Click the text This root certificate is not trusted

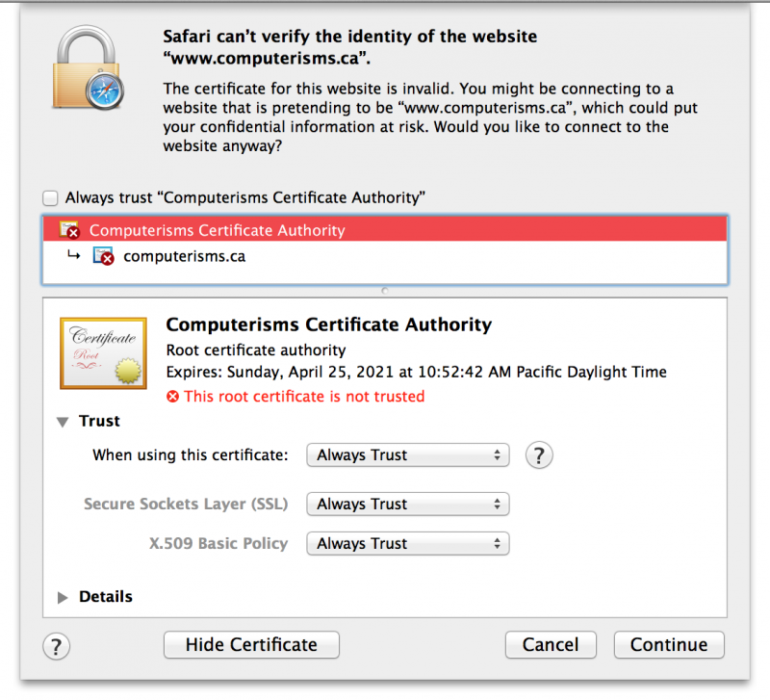tap(304, 397)
